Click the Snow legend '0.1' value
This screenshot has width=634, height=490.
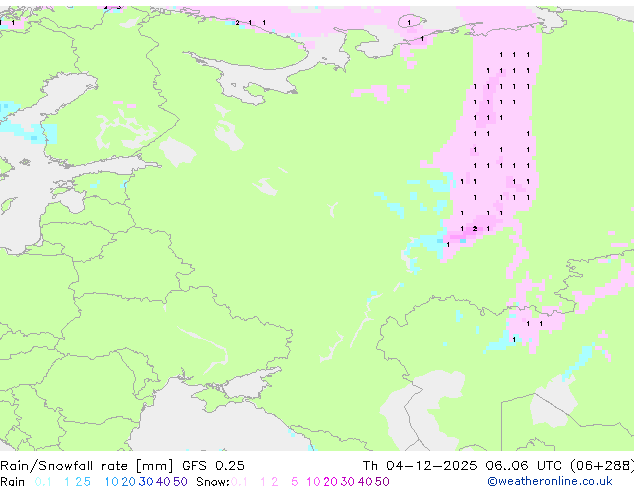pos(239,482)
